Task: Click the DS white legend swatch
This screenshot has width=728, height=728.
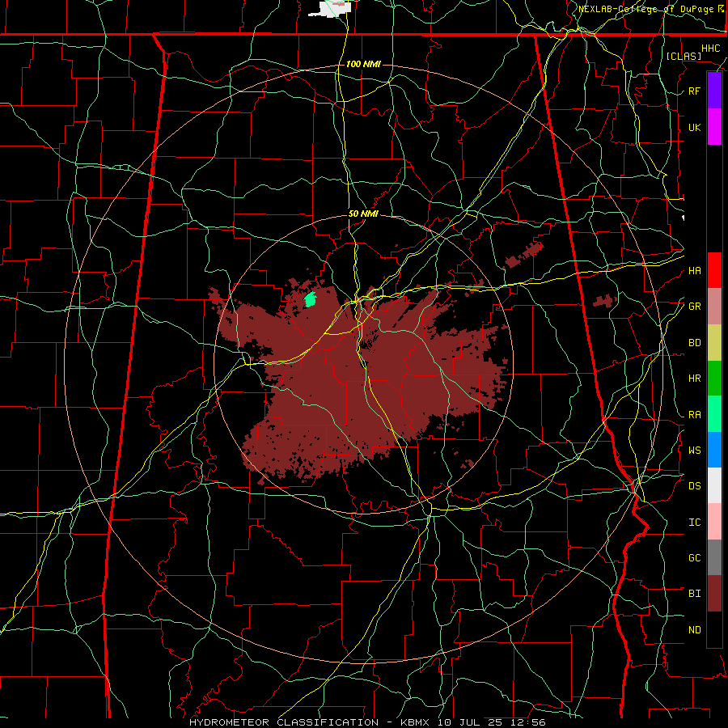Action: tap(714, 485)
